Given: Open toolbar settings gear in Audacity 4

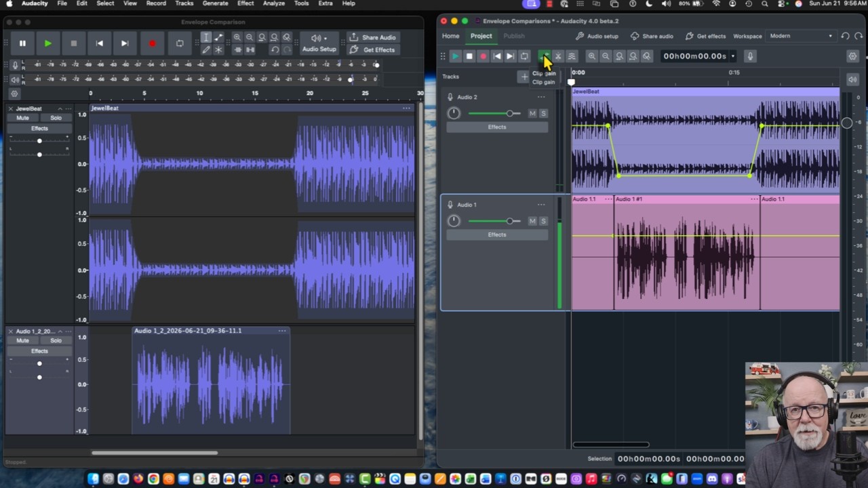Looking at the screenshot, I should click(x=852, y=56).
